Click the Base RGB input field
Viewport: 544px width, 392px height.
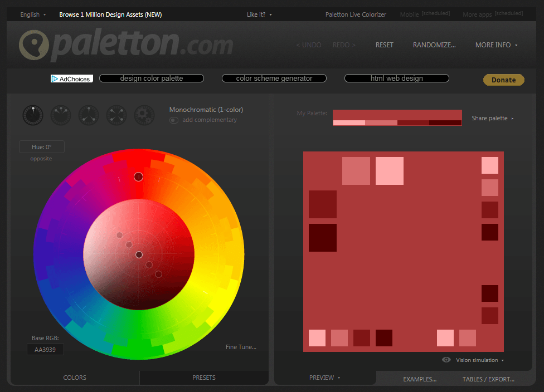(45, 349)
